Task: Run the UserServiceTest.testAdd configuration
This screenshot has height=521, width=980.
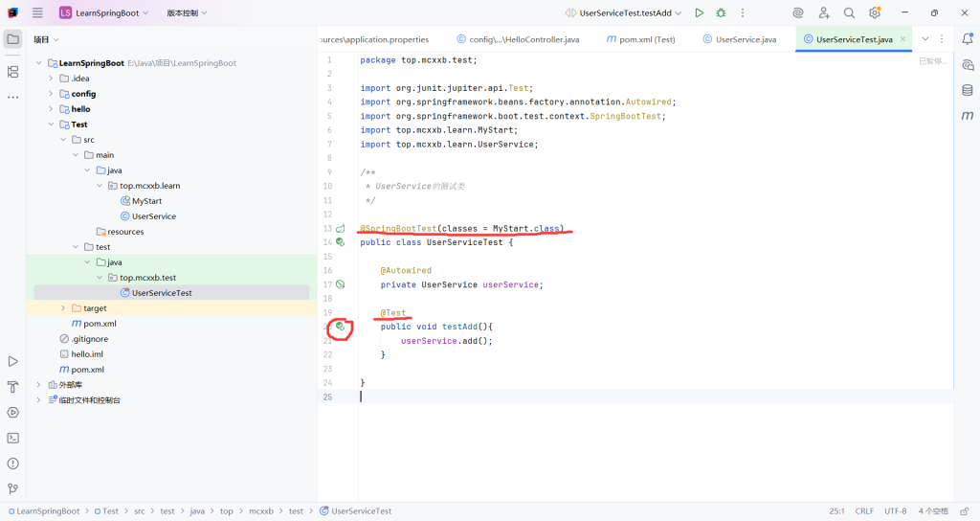Action: tap(700, 13)
